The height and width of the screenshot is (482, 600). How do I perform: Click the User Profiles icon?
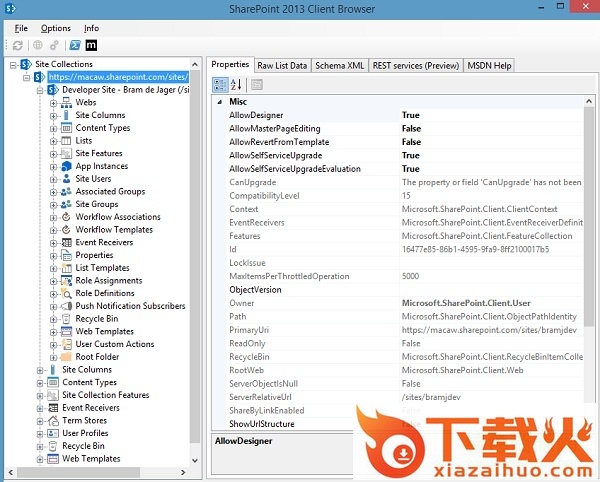(x=53, y=433)
